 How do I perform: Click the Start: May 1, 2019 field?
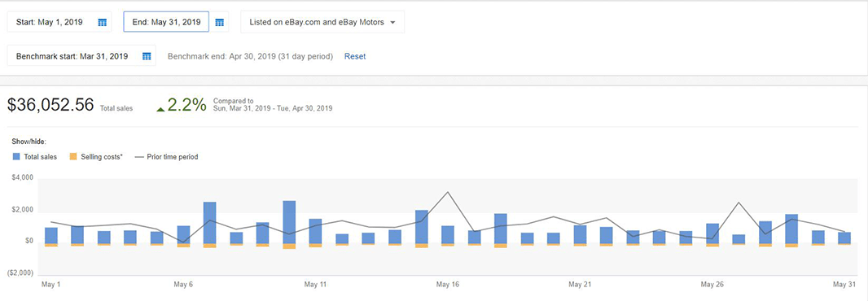click(x=59, y=22)
